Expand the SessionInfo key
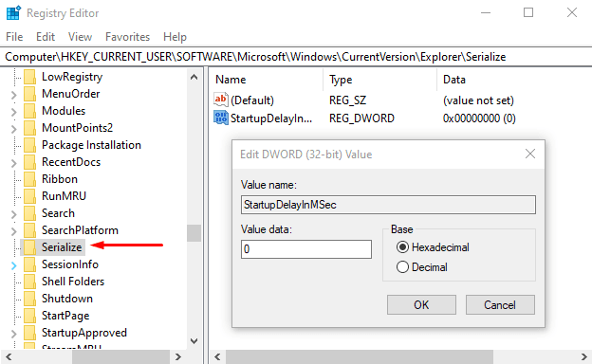This screenshot has width=592, height=364. click(x=13, y=265)
